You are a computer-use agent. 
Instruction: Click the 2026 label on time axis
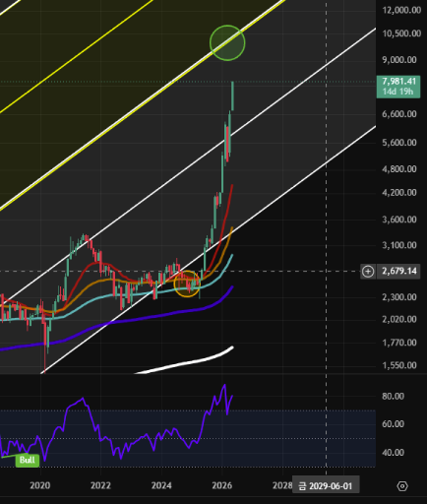tap(222, 485)
